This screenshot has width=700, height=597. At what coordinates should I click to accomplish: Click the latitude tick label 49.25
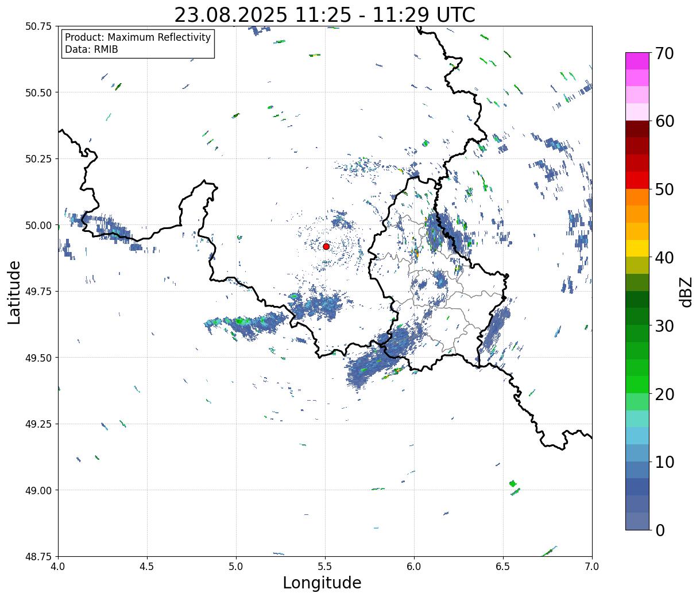click(38, 424)
